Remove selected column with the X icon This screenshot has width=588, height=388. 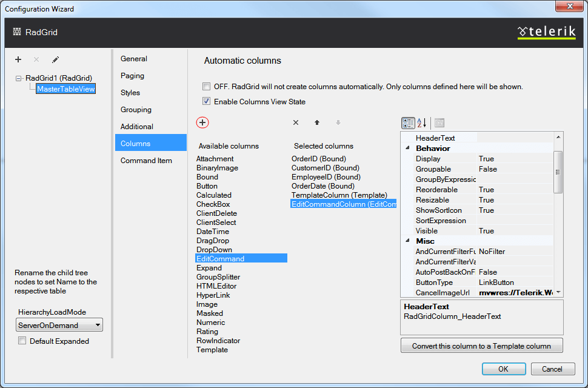pyautogui.click(x=295, y=122)
